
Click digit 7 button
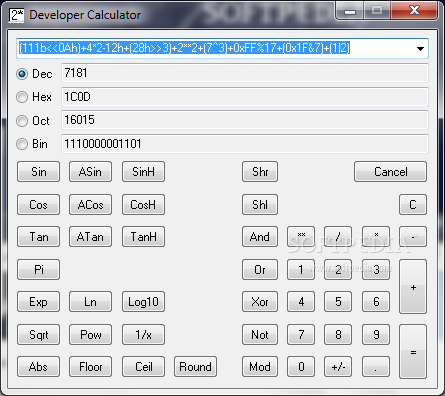301,334
